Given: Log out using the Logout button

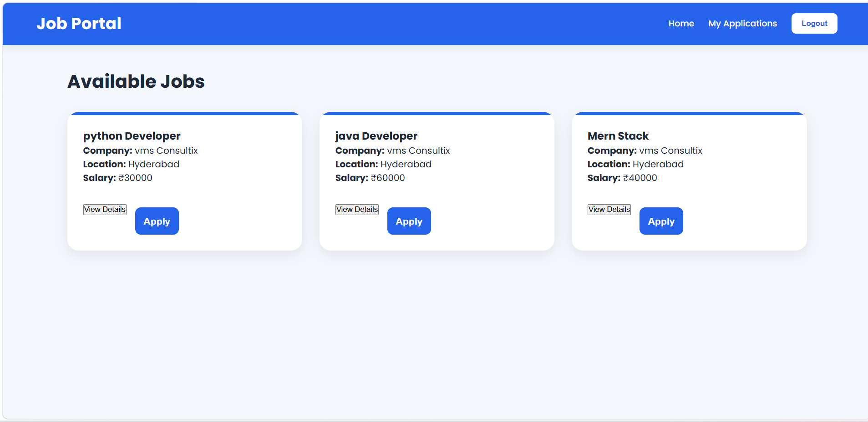Looking at the screenshot, I should pos(814,23).
